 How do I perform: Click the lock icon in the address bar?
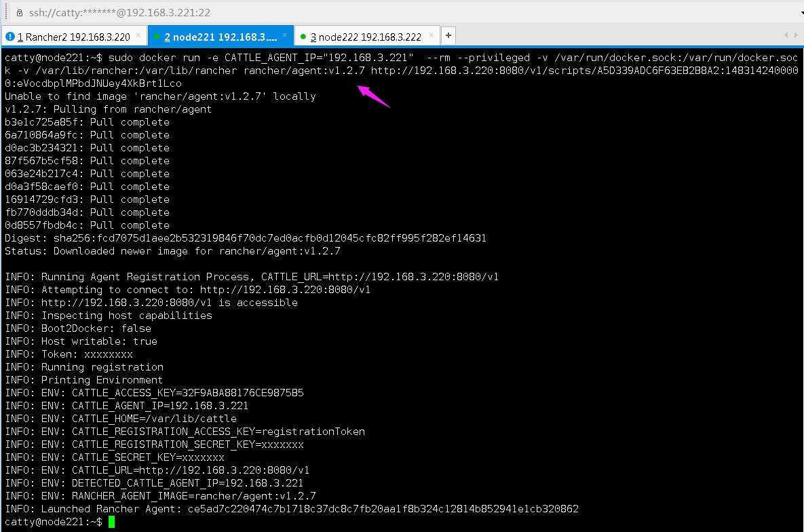(20, 13)
